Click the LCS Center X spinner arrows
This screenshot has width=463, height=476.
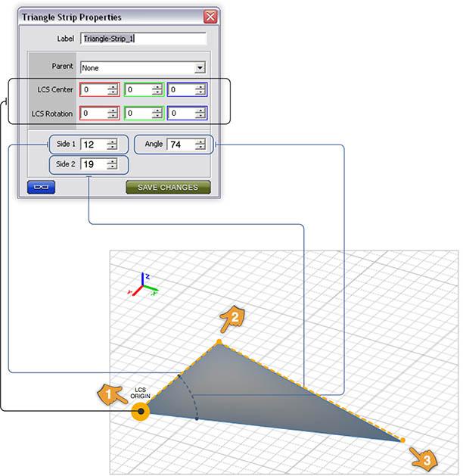[x=113, y=89]
